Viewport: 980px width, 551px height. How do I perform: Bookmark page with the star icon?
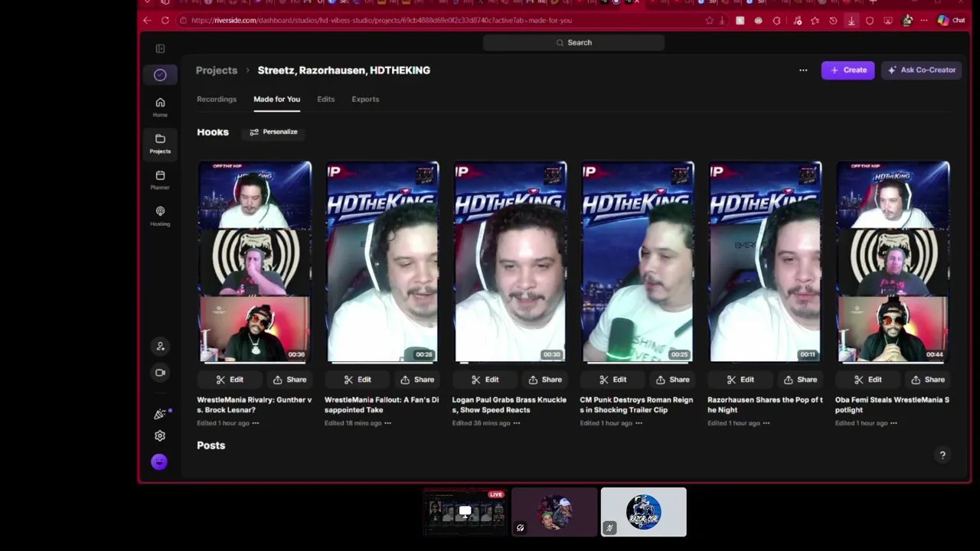[709, 21]
